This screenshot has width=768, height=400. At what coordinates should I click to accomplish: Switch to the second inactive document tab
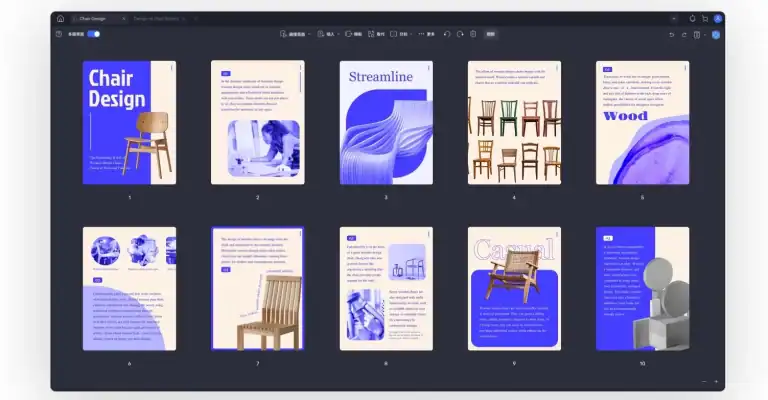point(158,18)
